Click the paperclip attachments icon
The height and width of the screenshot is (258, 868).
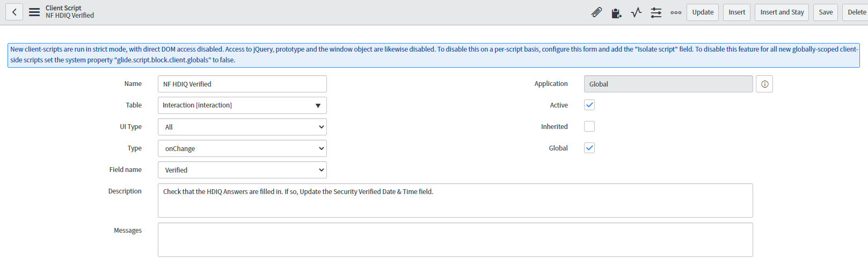point(596,12)
